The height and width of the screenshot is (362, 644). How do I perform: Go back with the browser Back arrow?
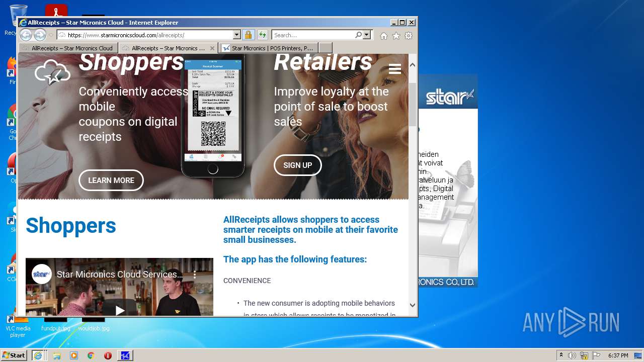[26, 35]
